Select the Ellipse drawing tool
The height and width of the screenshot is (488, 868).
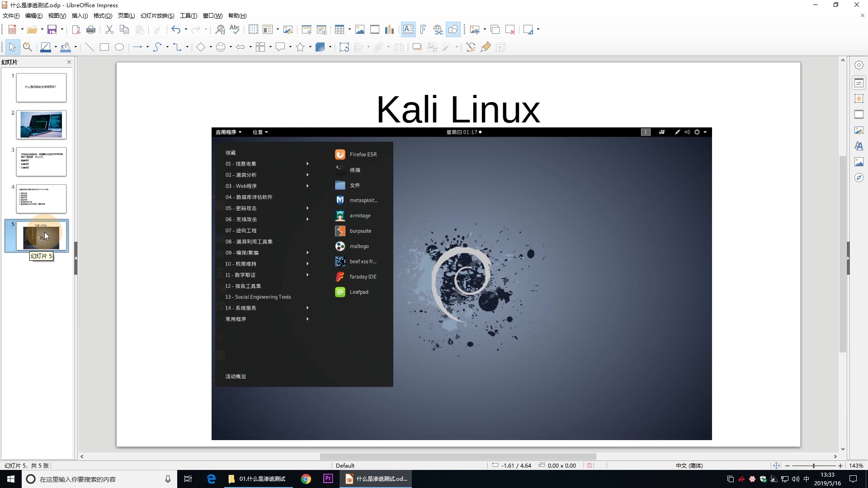coord(119,47)
